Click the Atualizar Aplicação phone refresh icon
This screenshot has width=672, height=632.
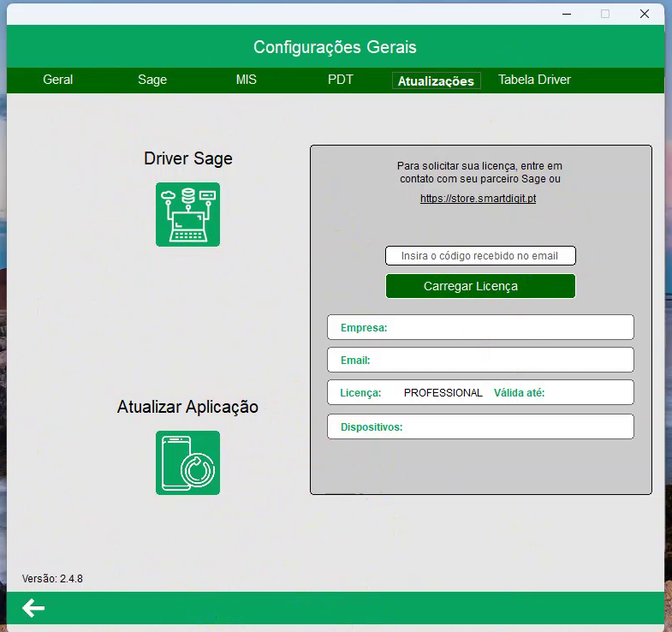pos(187,462)
